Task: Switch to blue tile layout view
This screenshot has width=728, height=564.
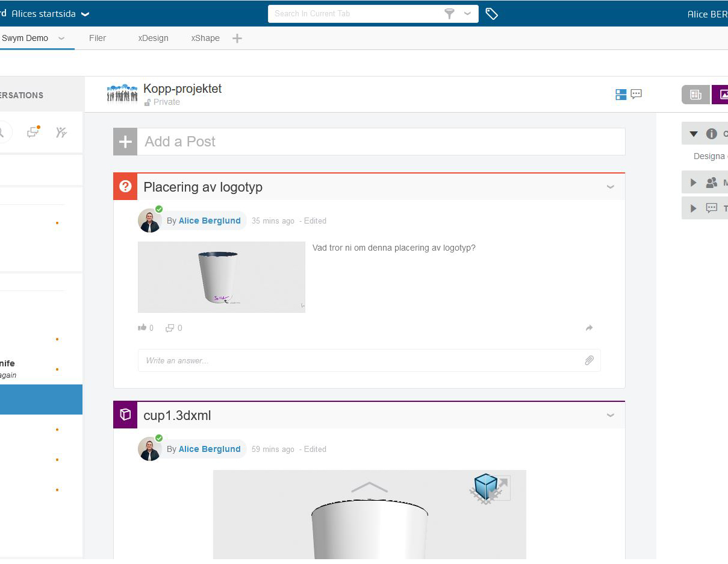Action: point(621,95)
